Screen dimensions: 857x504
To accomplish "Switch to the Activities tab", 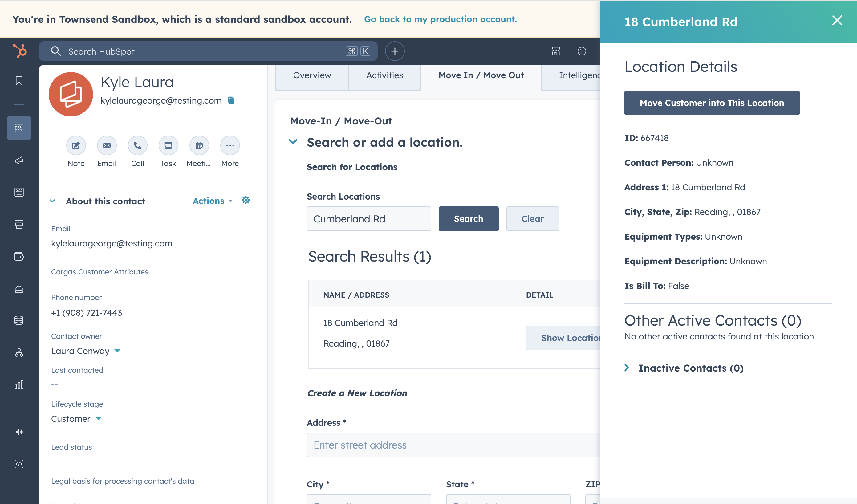I will (384, 75).
